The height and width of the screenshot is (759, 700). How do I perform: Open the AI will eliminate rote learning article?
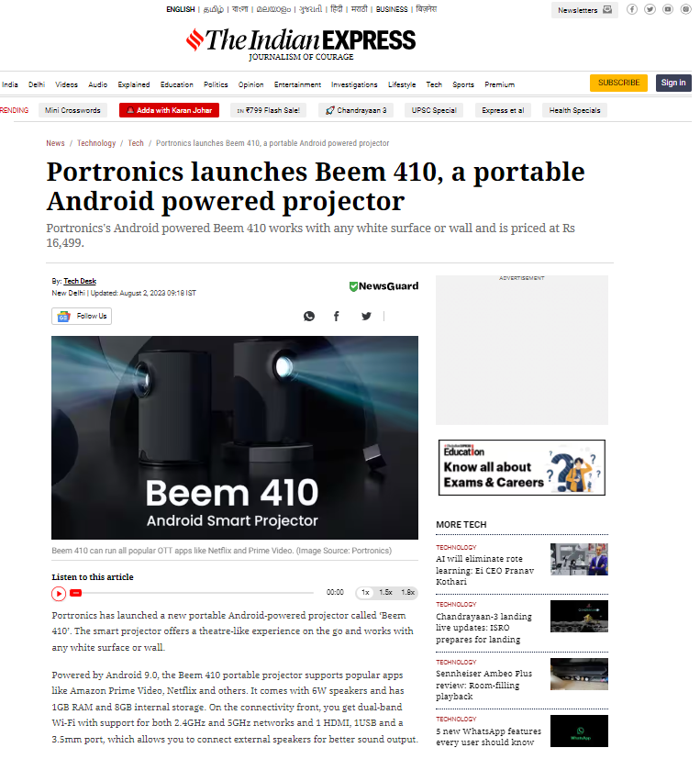pos(484,570)
